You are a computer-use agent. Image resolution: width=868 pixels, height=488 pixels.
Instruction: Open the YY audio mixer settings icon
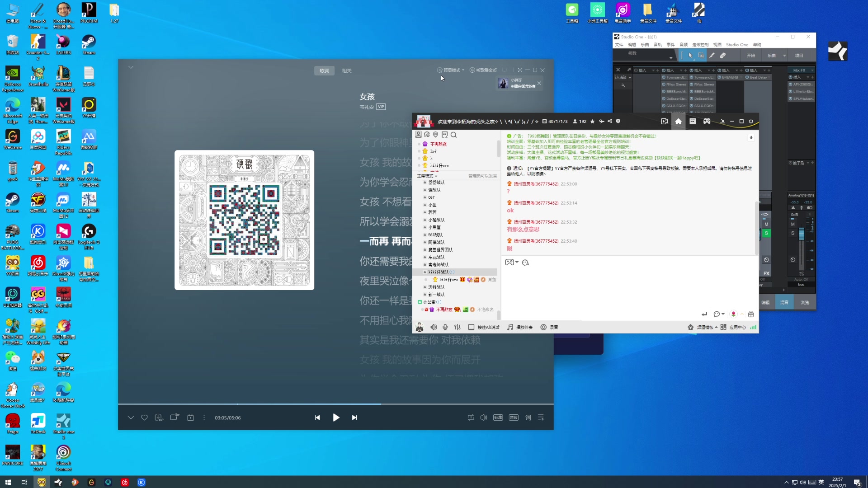458,327
